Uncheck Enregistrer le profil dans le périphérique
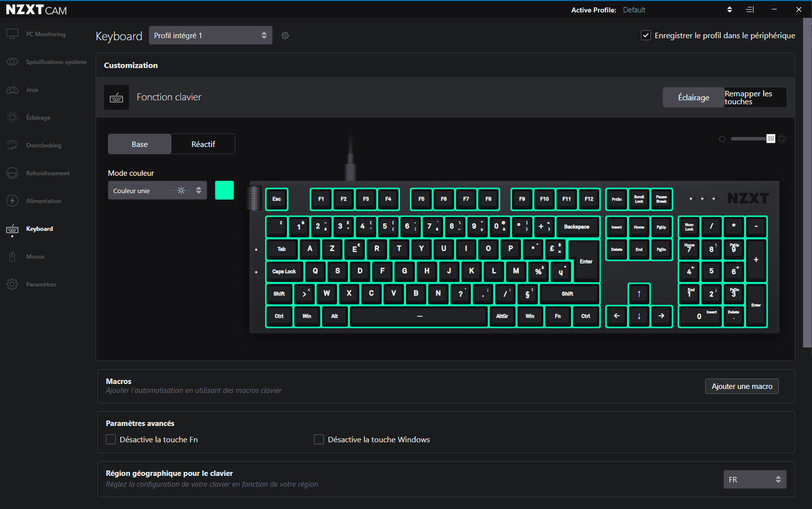The image size is (812, 509). coord(646,36)
